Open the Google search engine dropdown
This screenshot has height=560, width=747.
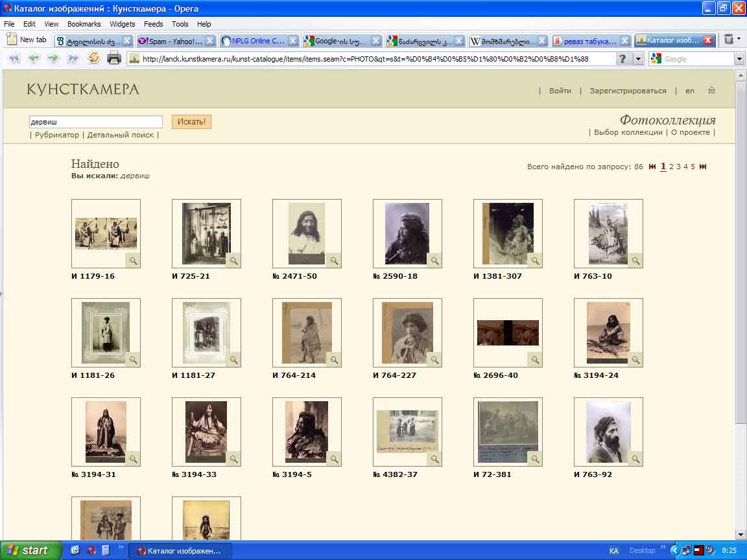(739, 59)
